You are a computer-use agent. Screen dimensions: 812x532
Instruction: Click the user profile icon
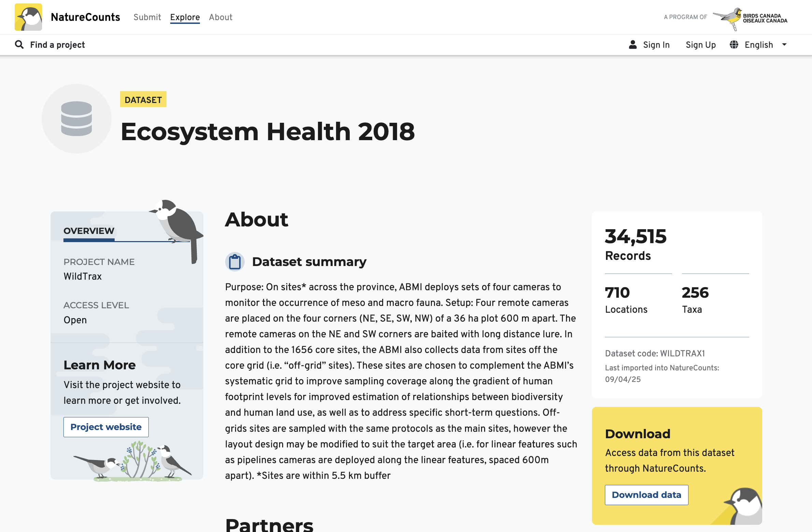[x=633, y=45]
